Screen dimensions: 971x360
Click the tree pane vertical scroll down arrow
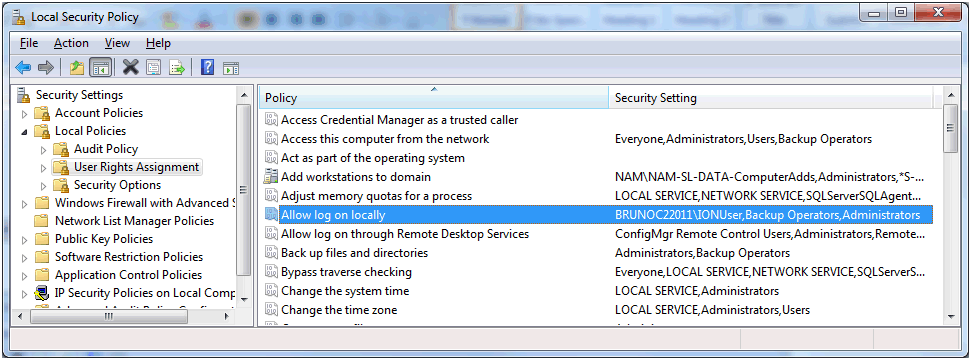(x=244, y=299)
